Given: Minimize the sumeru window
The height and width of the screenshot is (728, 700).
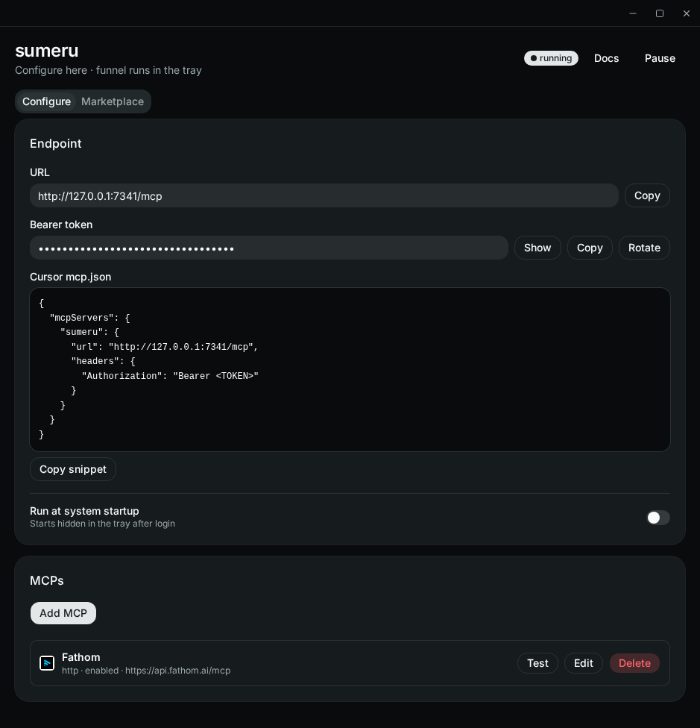Looking at the screenshot, I should [633, 13].
